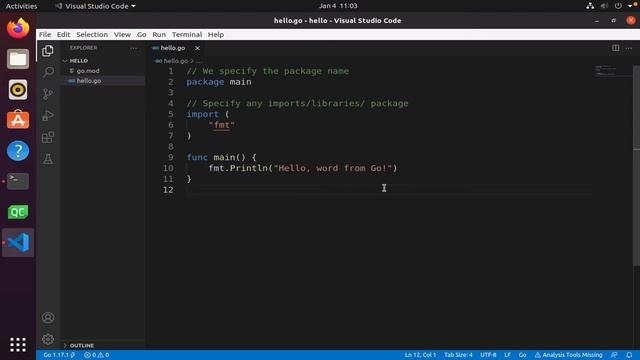Click the "fmt" import string
Screen dimensions: 640x360
[222, 125]
